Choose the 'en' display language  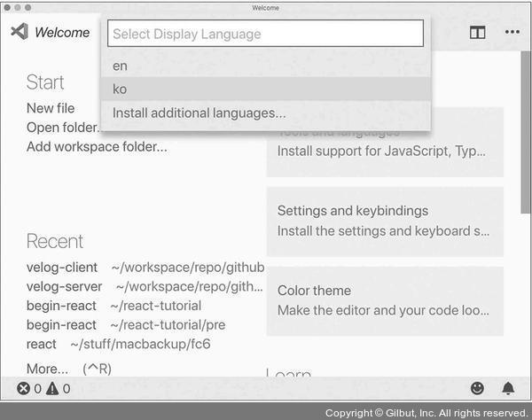tap(266, 66)
